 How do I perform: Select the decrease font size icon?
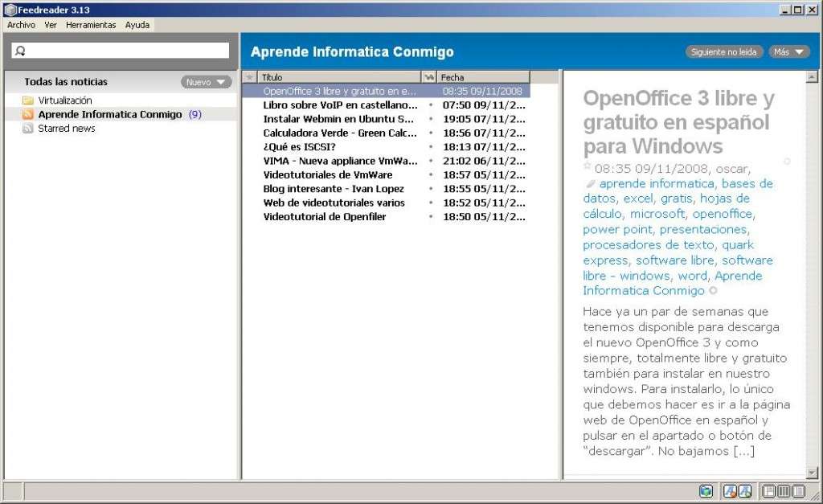730,491
